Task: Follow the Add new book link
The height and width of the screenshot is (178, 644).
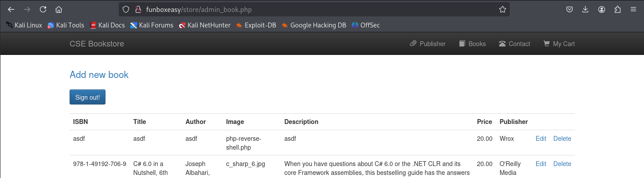Action: [99, 75]
